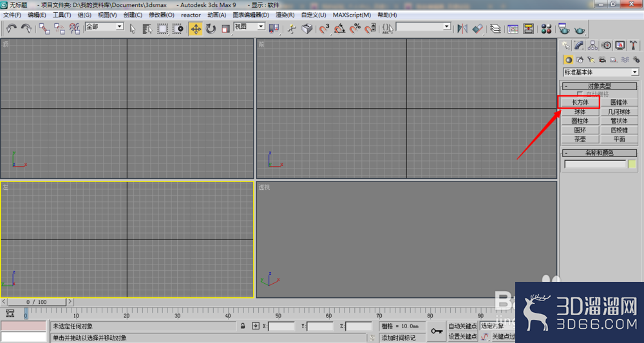Toggle the Selection Lock padlock icon
The image size is (644, 343).
click(243, 326)
